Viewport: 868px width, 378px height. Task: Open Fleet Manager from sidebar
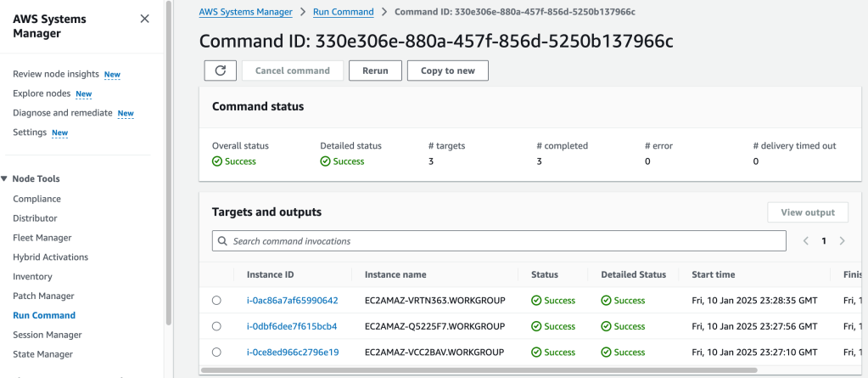42,238
